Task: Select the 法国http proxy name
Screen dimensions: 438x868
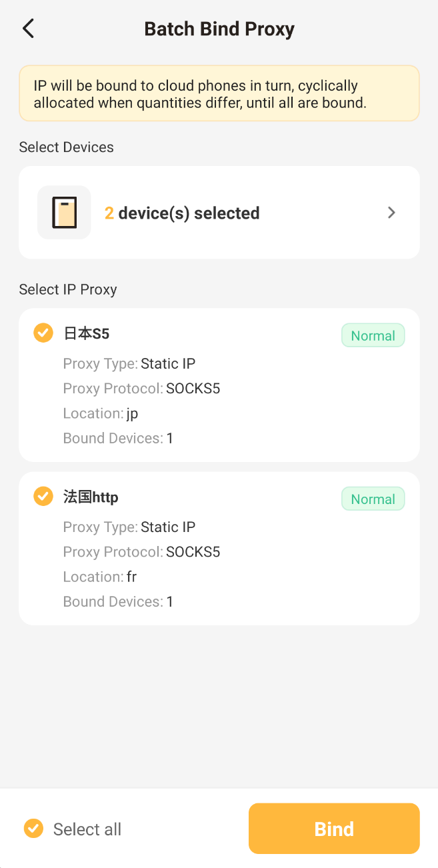Action: [x=91, y=497]
